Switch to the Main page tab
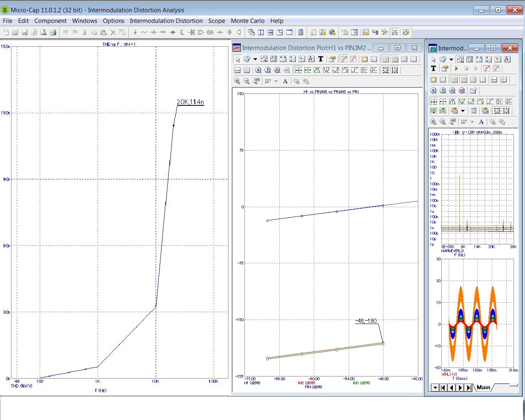525x420 pixels. pos(483,387)
